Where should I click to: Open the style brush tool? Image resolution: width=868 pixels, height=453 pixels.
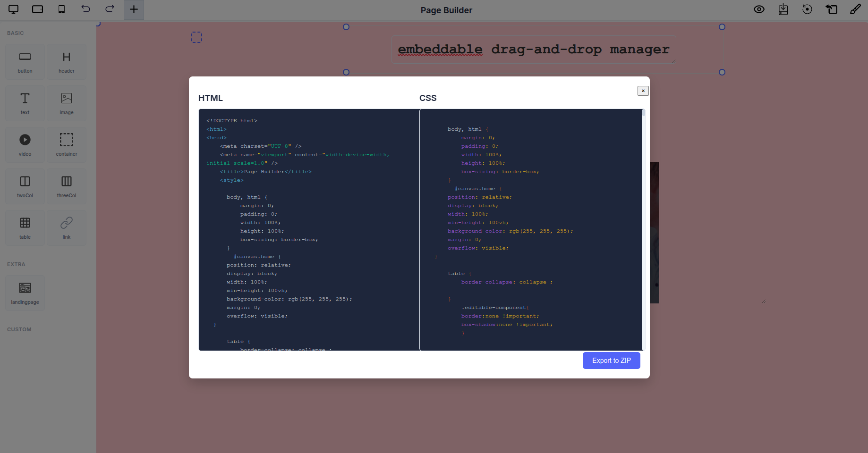(x=856, y=9)
